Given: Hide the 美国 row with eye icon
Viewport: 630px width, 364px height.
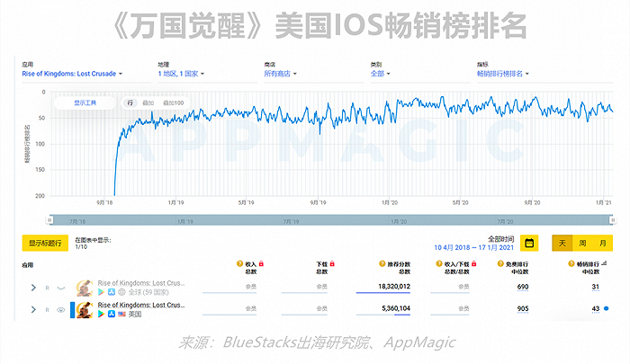Looking at the screenshot, I should click(x=60, y=310).
